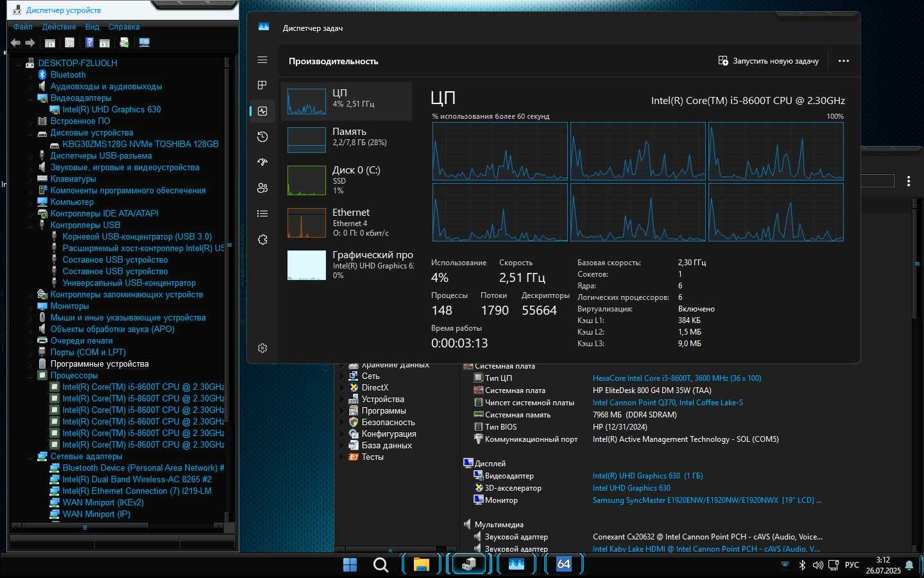Viewport: 924px width, 578px height.
Task: Select the Performance icon in Task Manager sidebar
Action: point(262,111)
